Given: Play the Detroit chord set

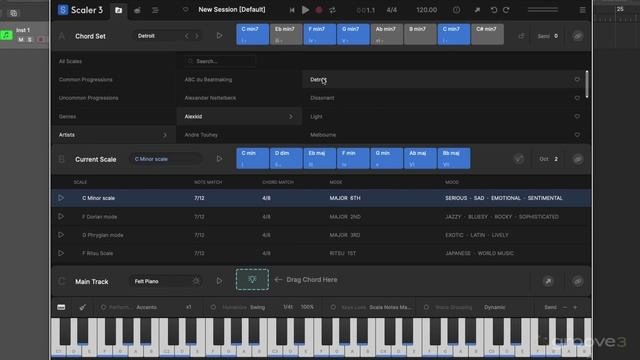Looking at the screenshot, I should click(219, 36).
